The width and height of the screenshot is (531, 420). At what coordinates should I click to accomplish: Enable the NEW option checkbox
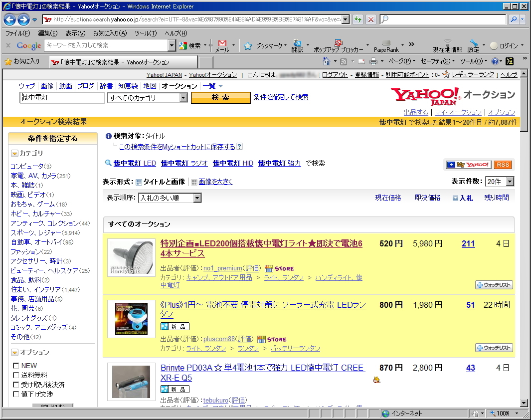[x=16, y=366]
